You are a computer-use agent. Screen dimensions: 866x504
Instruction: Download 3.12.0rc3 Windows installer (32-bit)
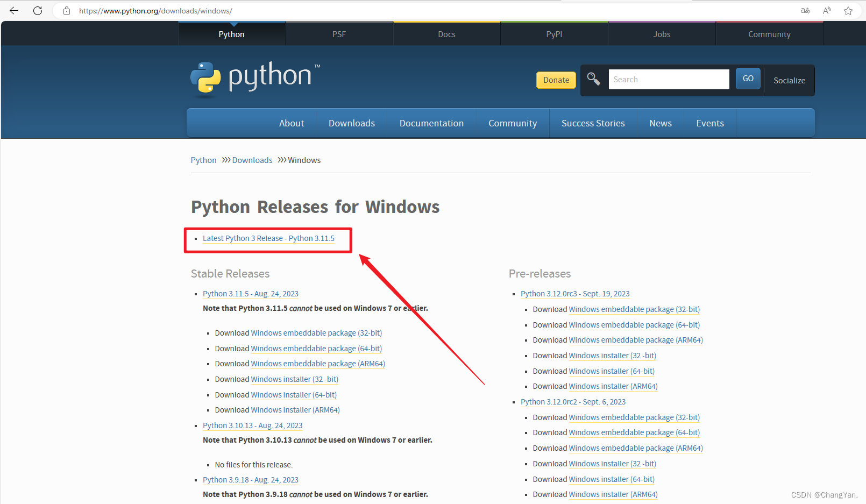pyautogui.click(x=613, y=356)
